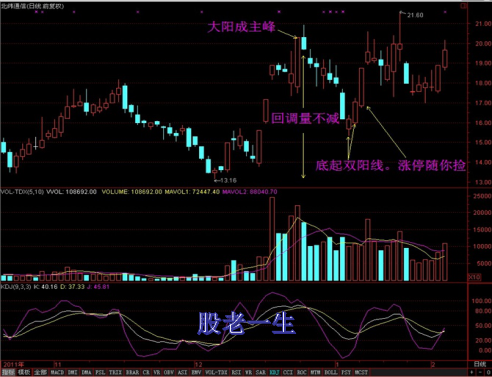
Task: Select the BOLL indicator tab
Action: click(331, 372)
